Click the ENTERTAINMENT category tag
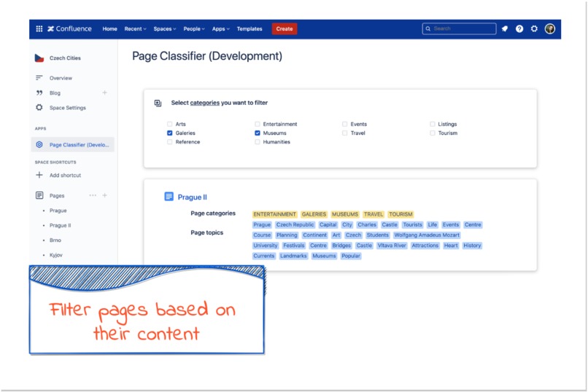The image size is (588, 392). tap(274, 214)
